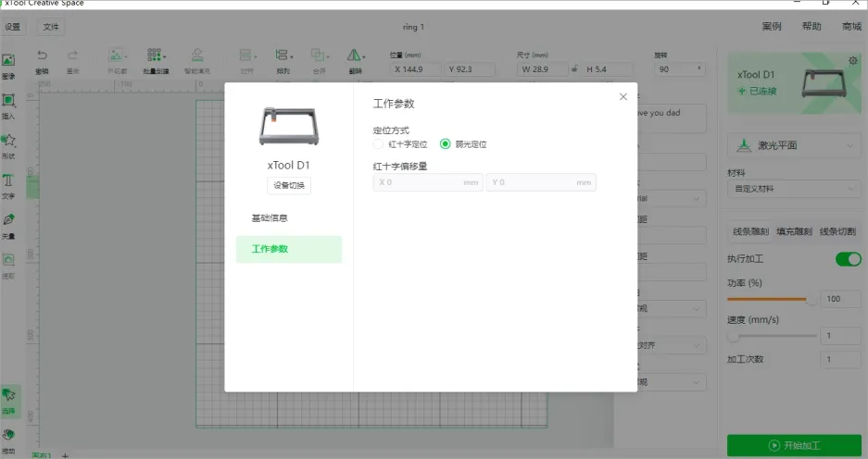This screenshot has height=459, width=868.
Task: Open the 案例 menu
Action: point(771,26)
